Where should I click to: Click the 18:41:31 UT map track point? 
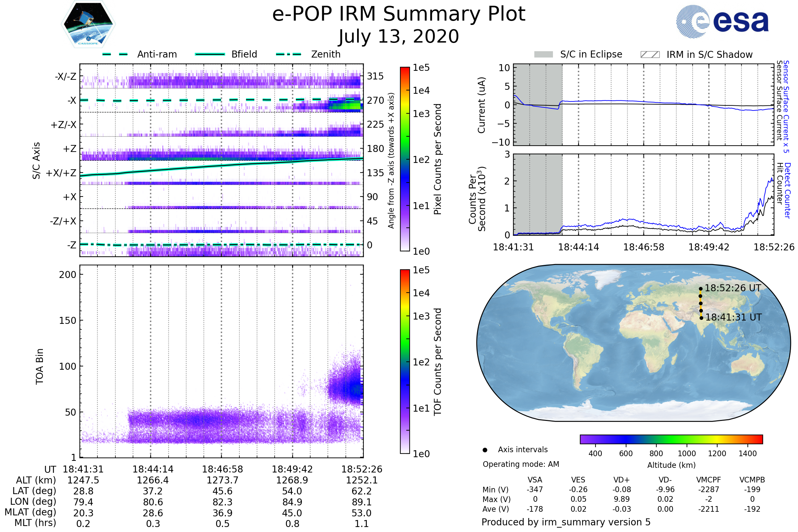(x=701, y=318)
